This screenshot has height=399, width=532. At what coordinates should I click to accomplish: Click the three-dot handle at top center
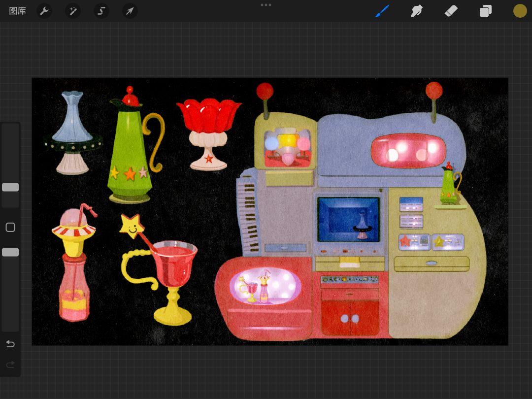[266, 5]
